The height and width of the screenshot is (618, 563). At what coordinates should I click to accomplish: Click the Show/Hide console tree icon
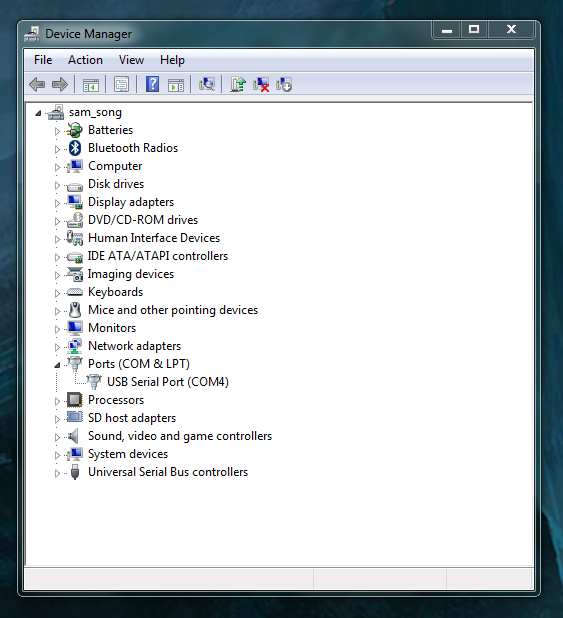(91, 84)
